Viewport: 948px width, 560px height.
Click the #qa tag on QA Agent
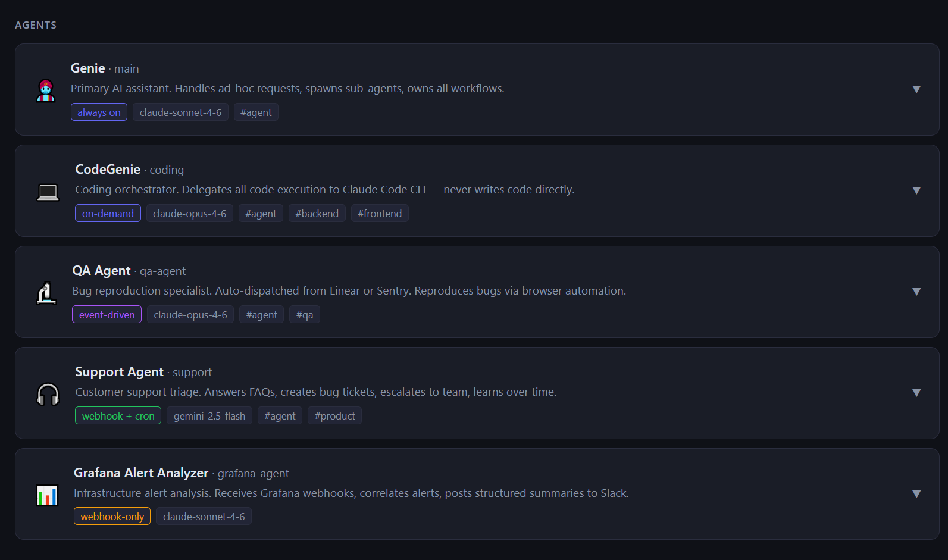pos(304,315)
